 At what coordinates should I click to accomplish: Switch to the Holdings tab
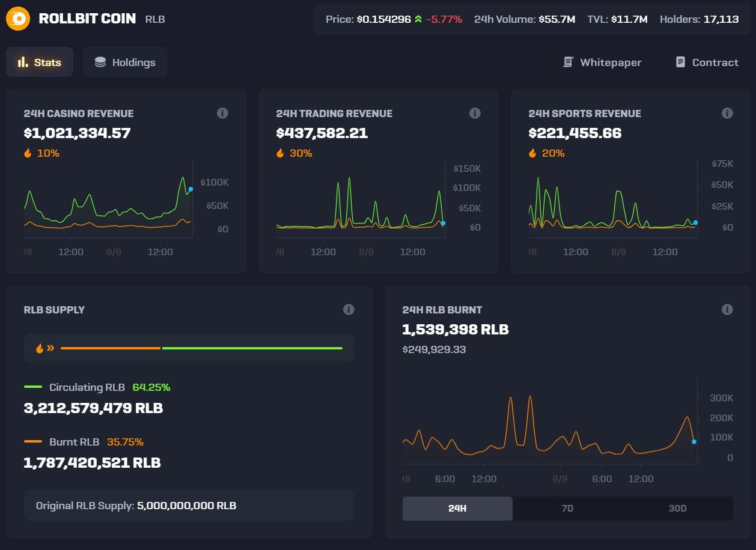pyautogui.click(x=124, y=61)
